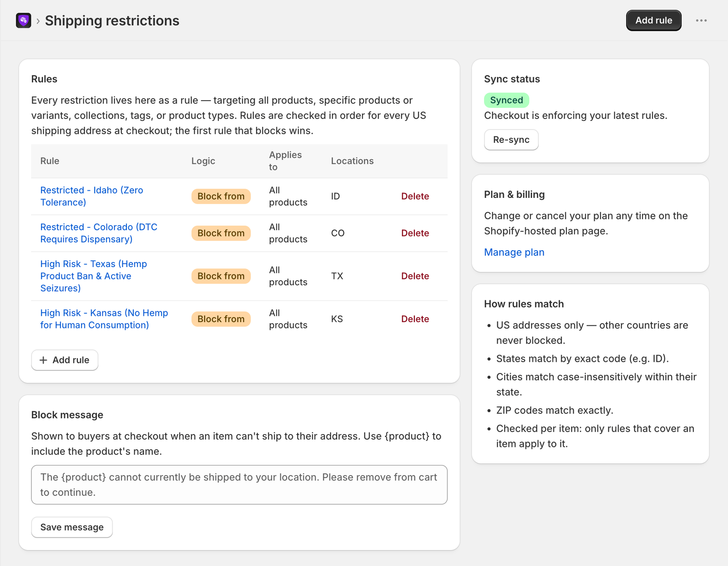Delete the Texas rule
The image size is (728, 566).
[415, 276]
